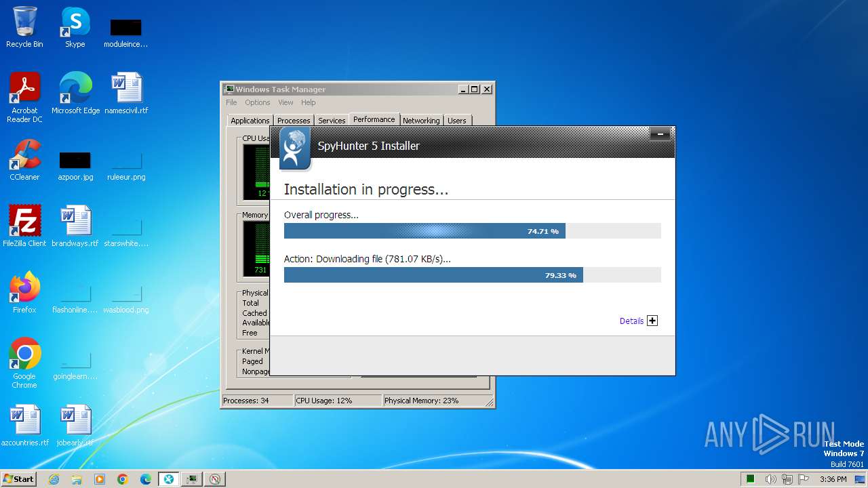868x488 pixels.
Task: Open brandways.rtf document
Action: (x=75, y=226)
